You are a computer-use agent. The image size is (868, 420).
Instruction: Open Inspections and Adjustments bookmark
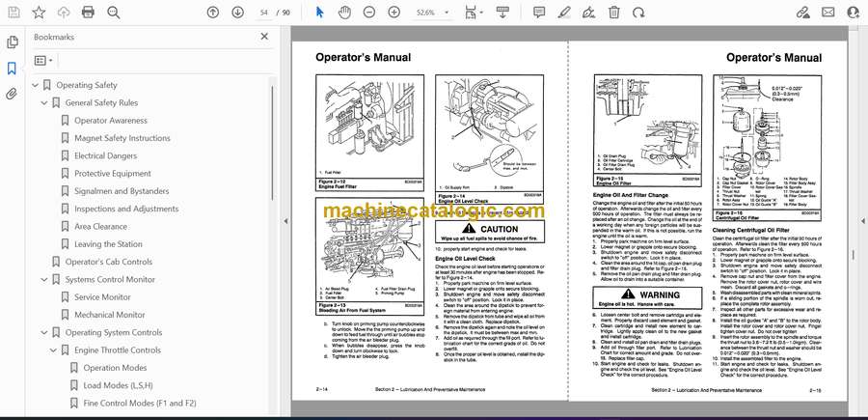(126, 209)
